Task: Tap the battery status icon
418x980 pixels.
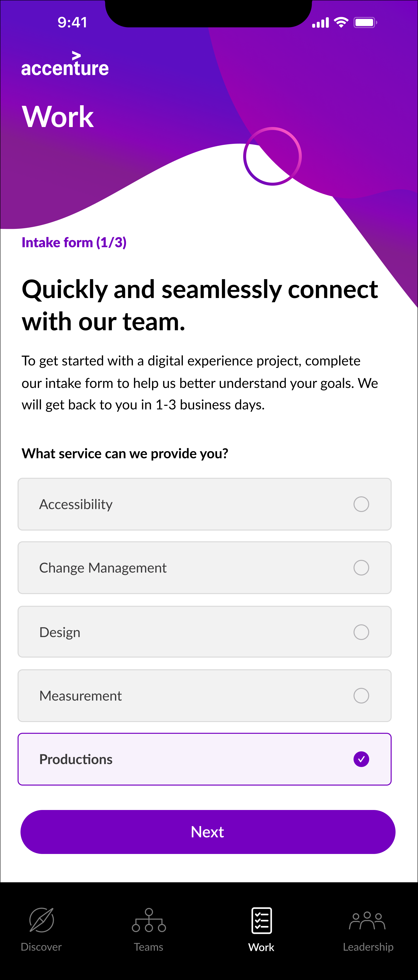Action: point(365,22)
